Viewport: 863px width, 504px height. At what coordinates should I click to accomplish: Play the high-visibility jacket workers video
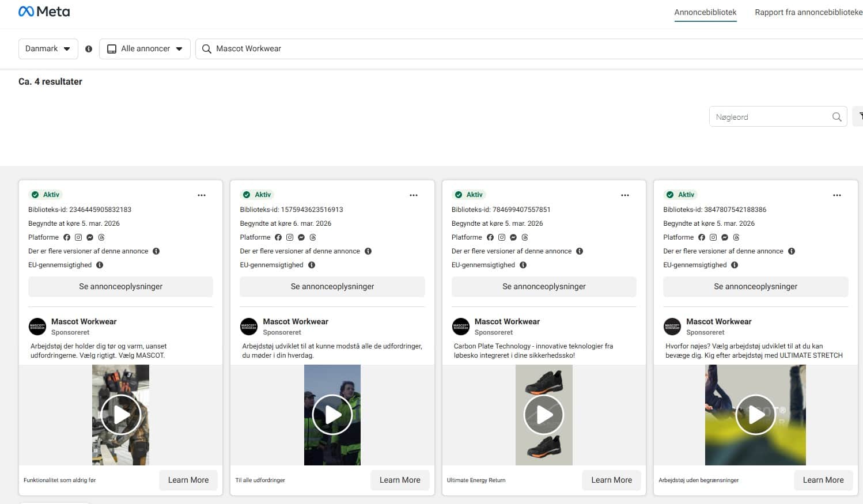click(332, 415)
